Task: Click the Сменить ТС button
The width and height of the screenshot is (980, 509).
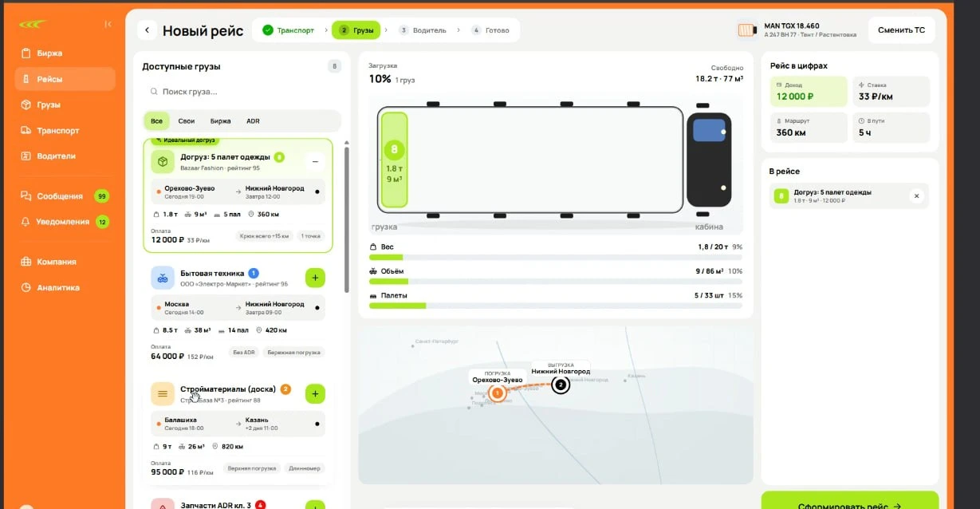Action: [901, 30]
